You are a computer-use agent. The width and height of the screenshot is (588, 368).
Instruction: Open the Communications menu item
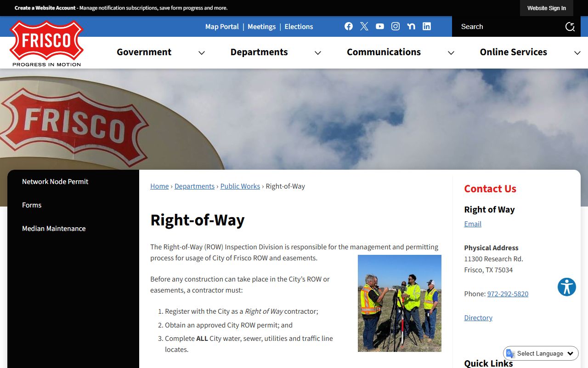384,52
